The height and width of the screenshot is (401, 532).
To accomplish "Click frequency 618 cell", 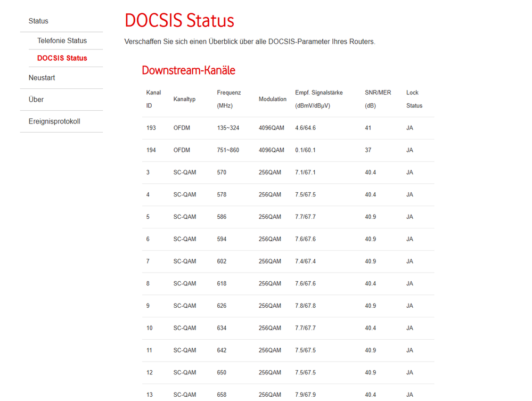I will 222,283.
